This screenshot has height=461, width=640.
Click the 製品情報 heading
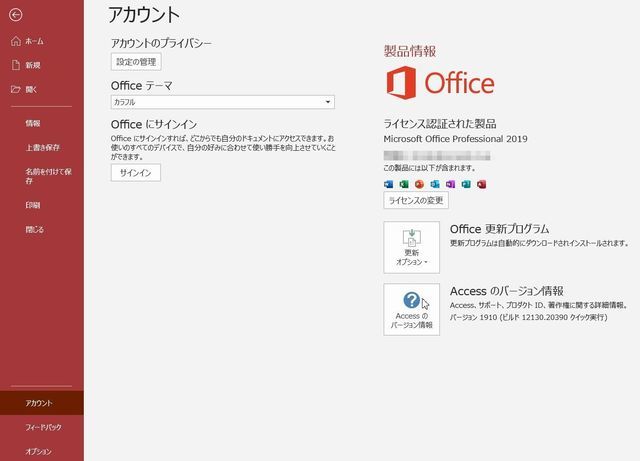coord(410,51)
